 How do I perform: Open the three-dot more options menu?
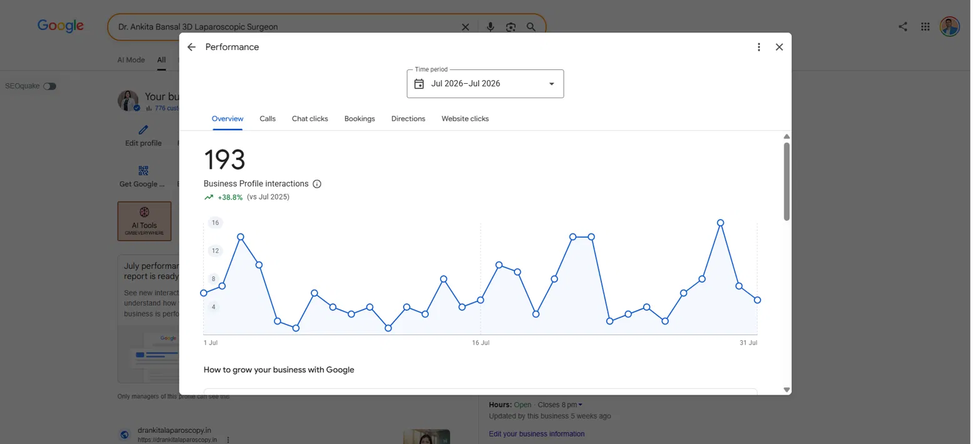click(759, 47)
